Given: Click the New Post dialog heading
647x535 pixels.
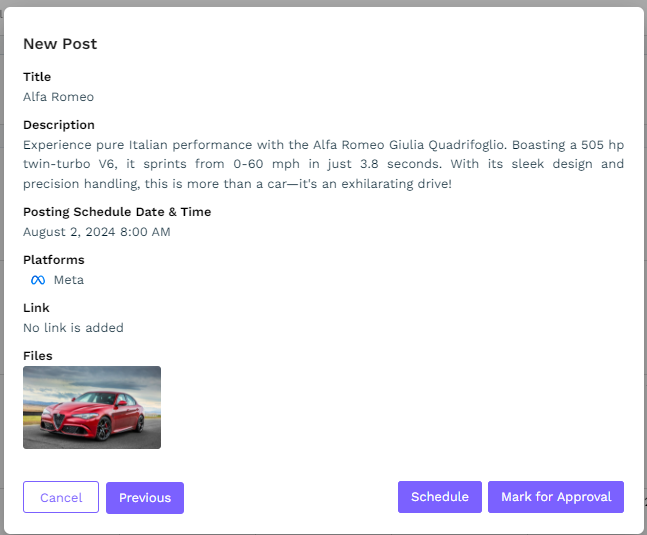Looking at the screenshot, I should point(60,44).
